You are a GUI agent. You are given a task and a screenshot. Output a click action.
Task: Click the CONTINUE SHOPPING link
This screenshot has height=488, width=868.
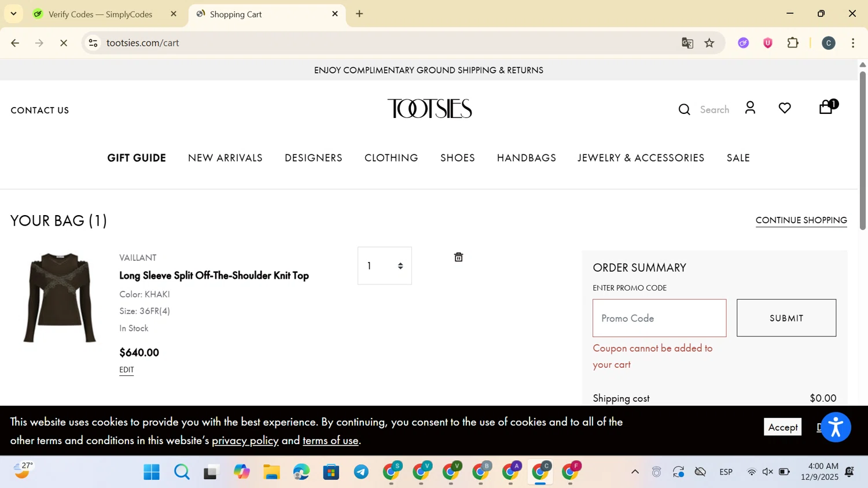tap(801, 220)
